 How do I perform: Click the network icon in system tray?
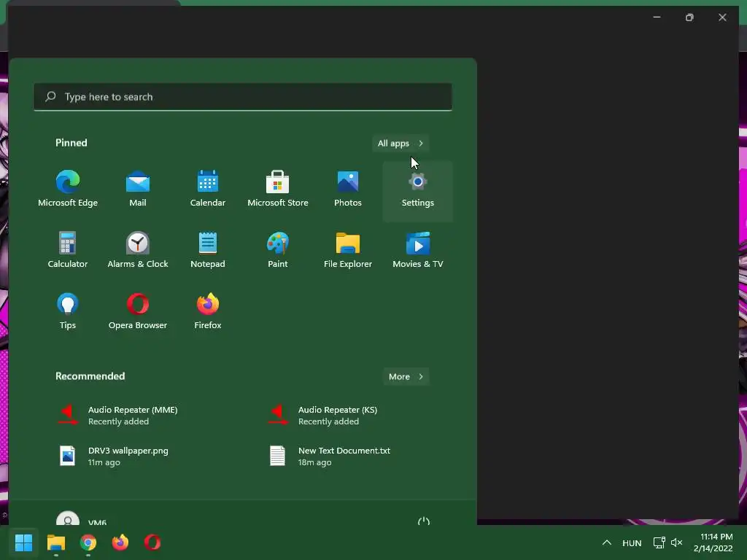659,542
